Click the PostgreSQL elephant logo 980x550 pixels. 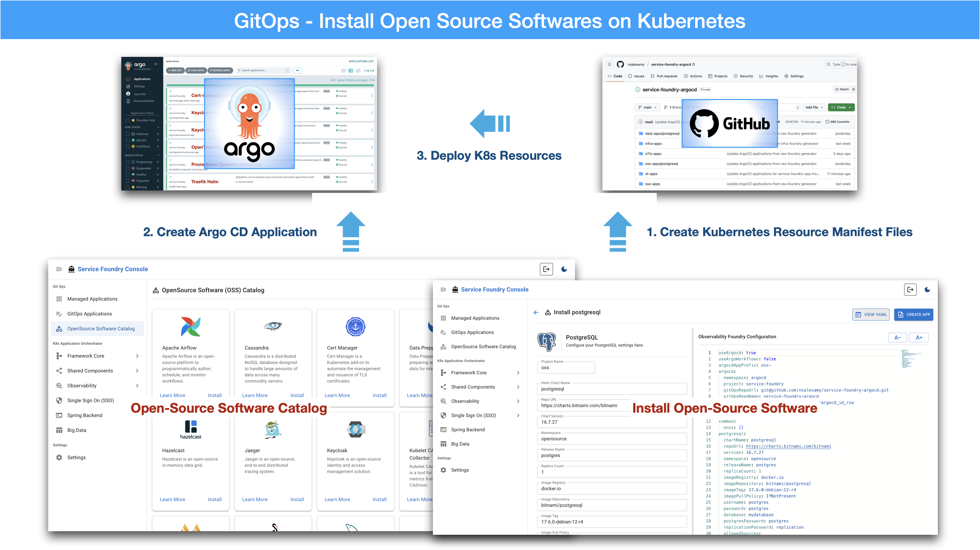[547, 342]
